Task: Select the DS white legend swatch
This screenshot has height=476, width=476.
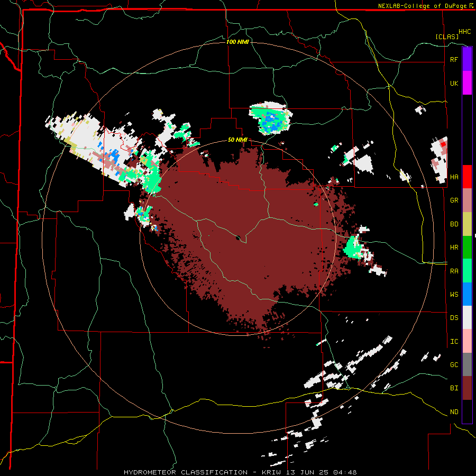Action: (x=467, y=317)
